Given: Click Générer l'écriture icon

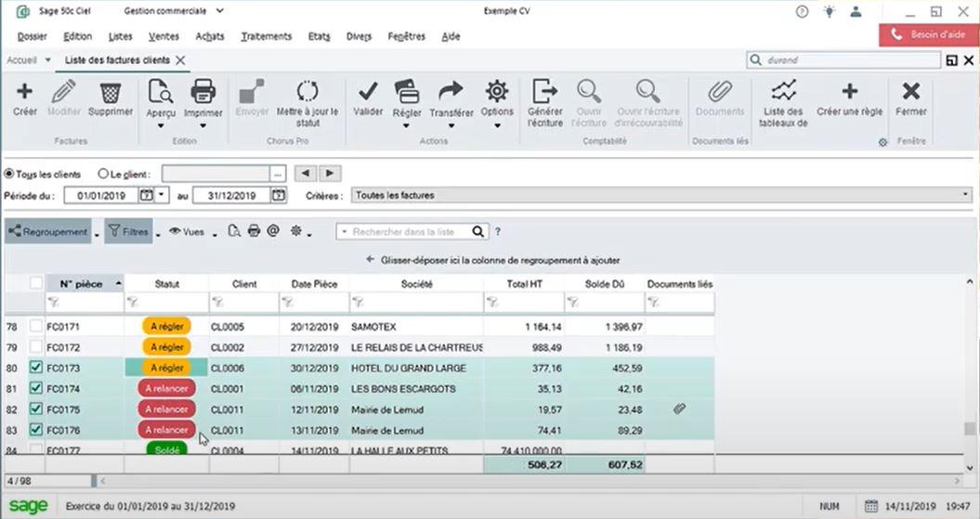Looking at the screenshot, I should pyautogui.click(x=544, y=91).
